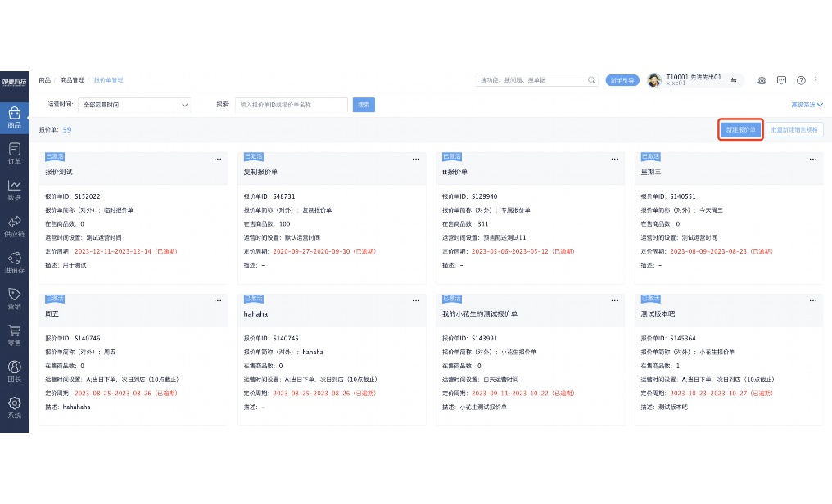The height and width of the screenshot is (504, 832).
Task: Click the 复制报价单 card title
Action: click(x=260, y=173)
